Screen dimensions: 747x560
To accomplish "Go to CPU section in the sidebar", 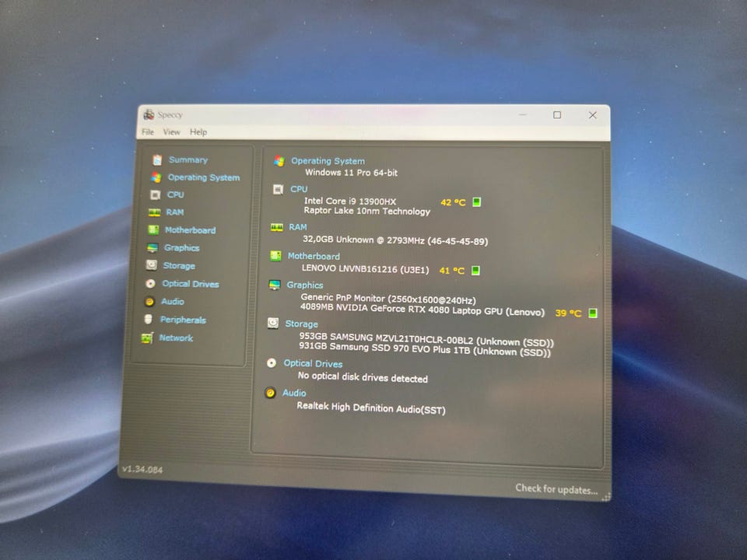I will [x=175, y=194].
